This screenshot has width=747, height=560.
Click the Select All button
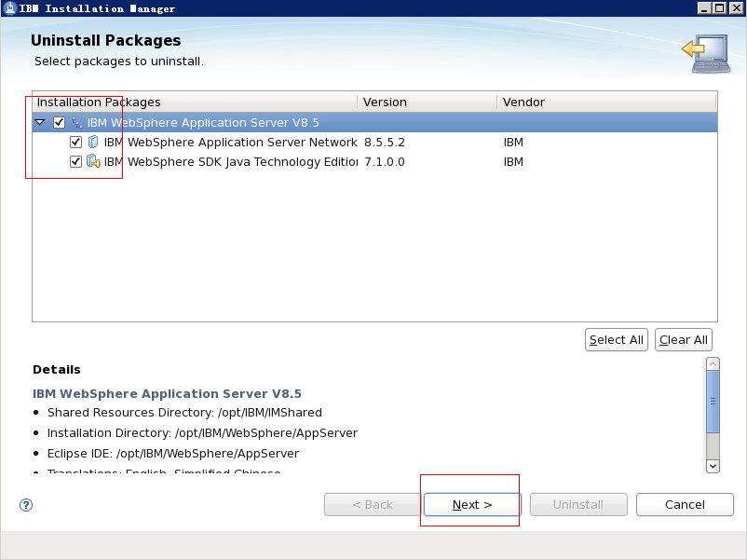point(617,340)
